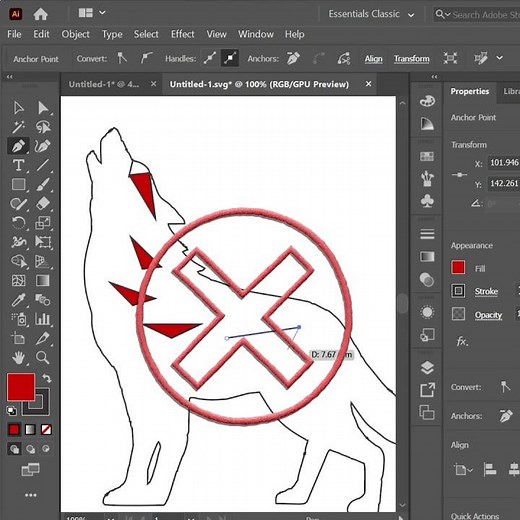Click the Home icon
This screenshot has height=520, width=520.
tap(40, 14)
